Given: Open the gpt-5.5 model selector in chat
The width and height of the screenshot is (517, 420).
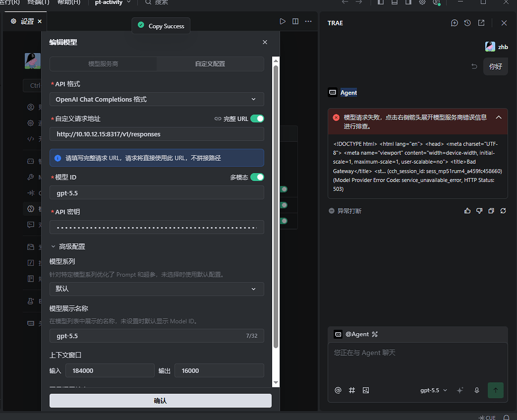Looking at the screenshot, I should pos(434,390).
